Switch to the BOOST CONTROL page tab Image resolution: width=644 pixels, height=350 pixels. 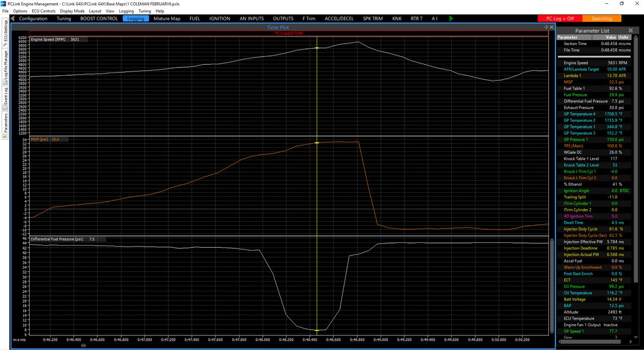99,19
